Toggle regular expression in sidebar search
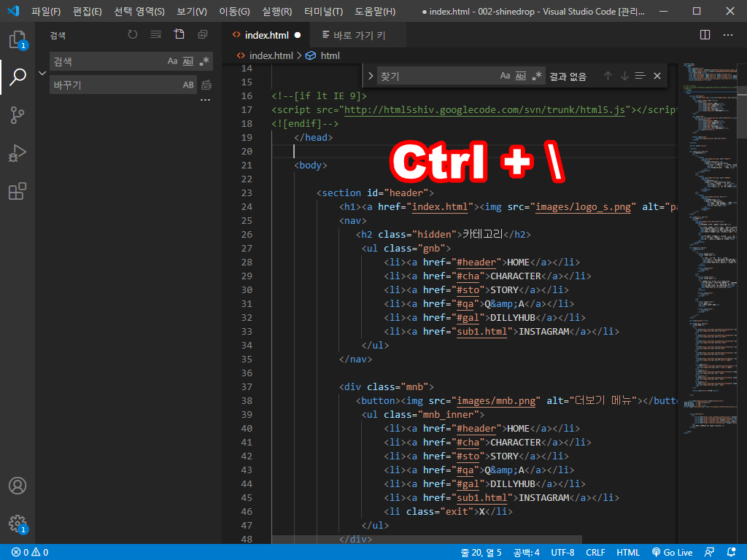747x560 pixels. [x=204, y=61]
